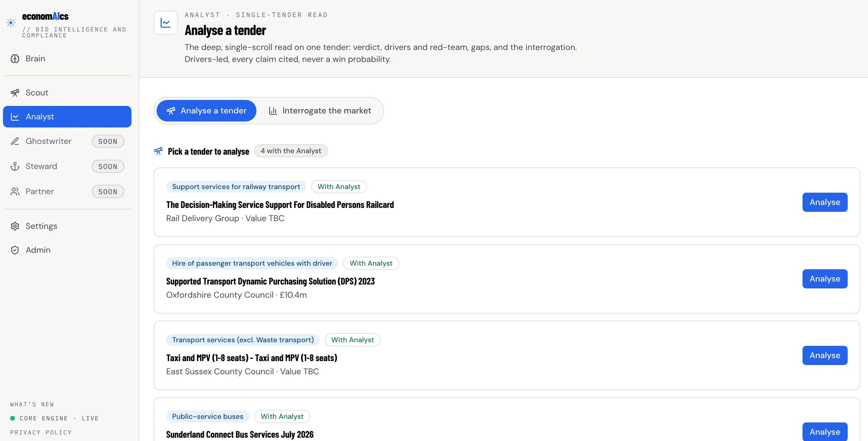Image resolution: width=868 pixels, height=441 pixels.
Task: Click the Partner people icon
Action: (15, 191)
